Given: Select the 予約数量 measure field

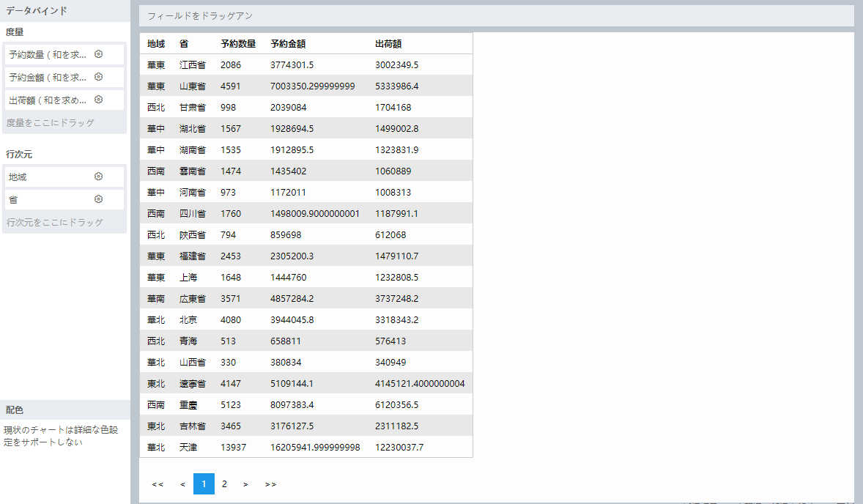Looking at the screenshot, I should (x=64, y=54).
